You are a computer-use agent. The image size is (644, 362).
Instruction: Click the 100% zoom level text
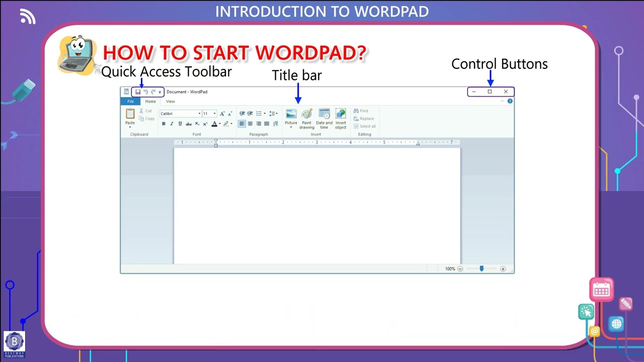point(450,269)
